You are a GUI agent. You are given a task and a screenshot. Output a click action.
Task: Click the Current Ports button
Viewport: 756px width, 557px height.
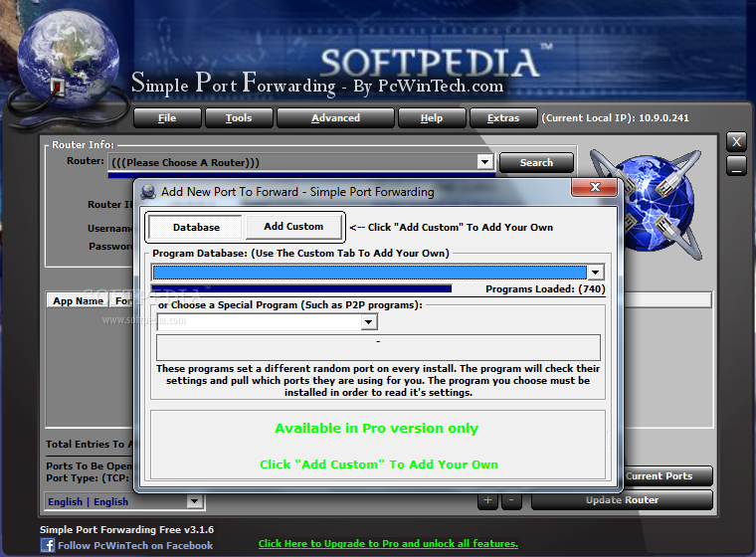click(667, 476)
